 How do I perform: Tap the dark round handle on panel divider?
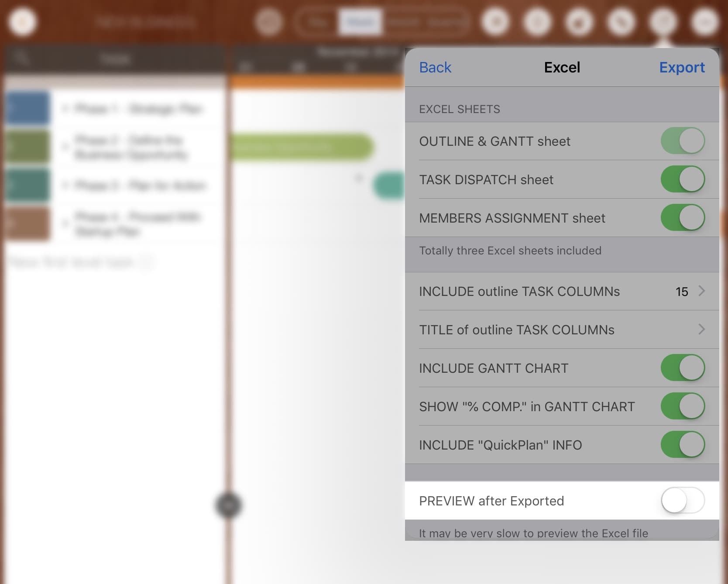228,505
